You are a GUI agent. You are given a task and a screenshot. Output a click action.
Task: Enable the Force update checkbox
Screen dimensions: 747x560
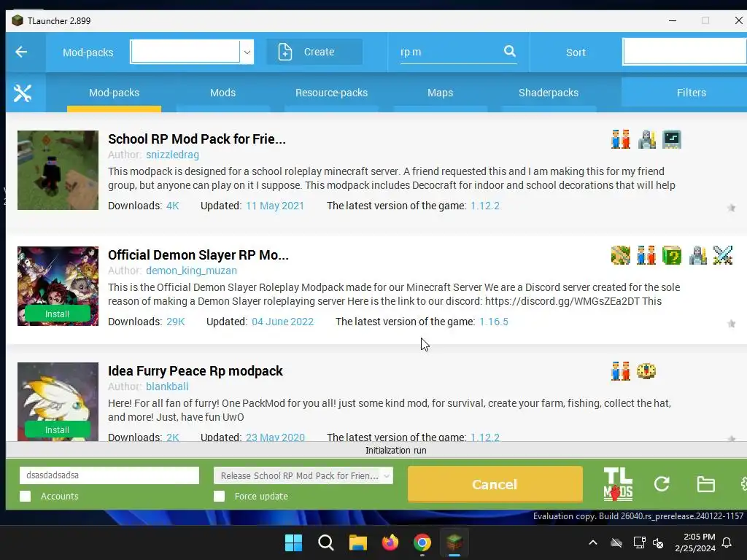pyautogui.click(x=219, y=496)
